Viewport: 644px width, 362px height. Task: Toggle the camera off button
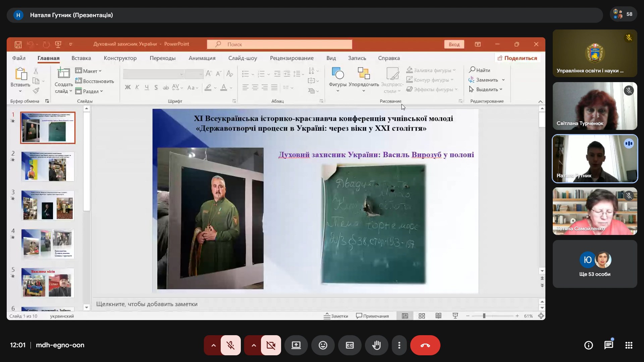(271, 345)
